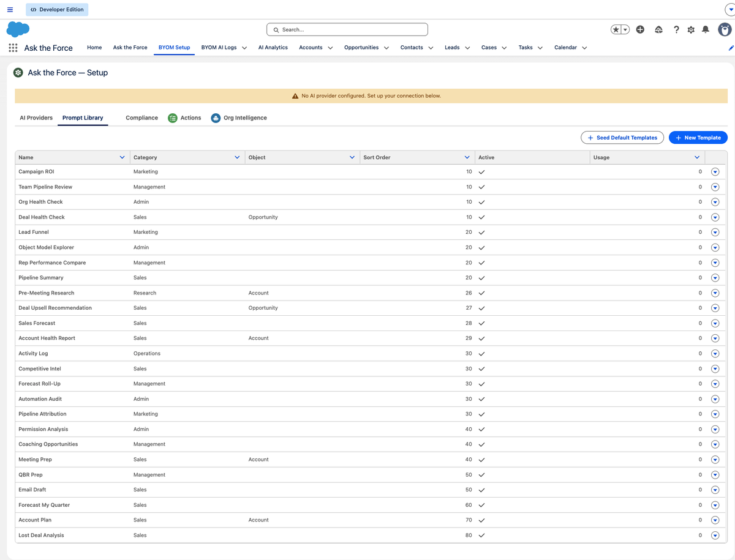This screenshot has width=735, height=560.
Task: Open row actions for Sales Forecast
Action: (715, 323)
